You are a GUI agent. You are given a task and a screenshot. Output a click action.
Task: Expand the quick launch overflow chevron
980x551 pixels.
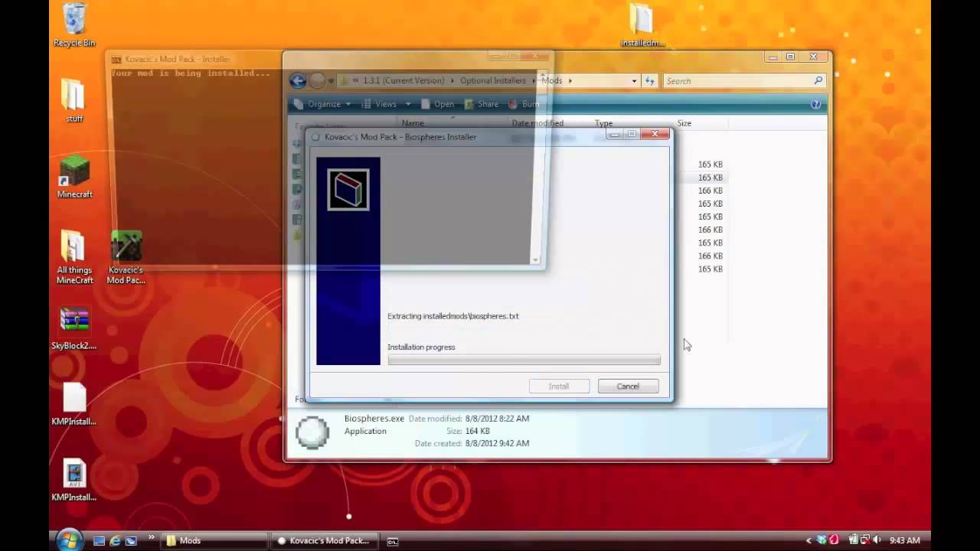tap(151, 537)
